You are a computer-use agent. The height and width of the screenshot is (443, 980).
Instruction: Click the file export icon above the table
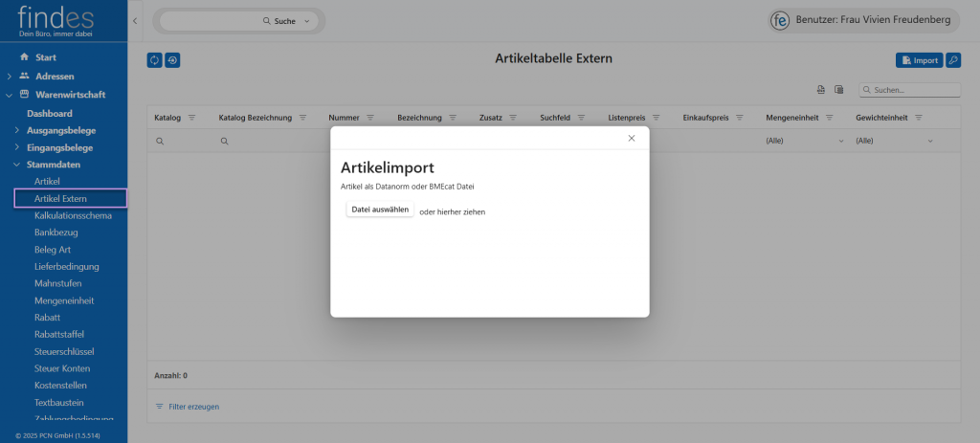(820, 90)
